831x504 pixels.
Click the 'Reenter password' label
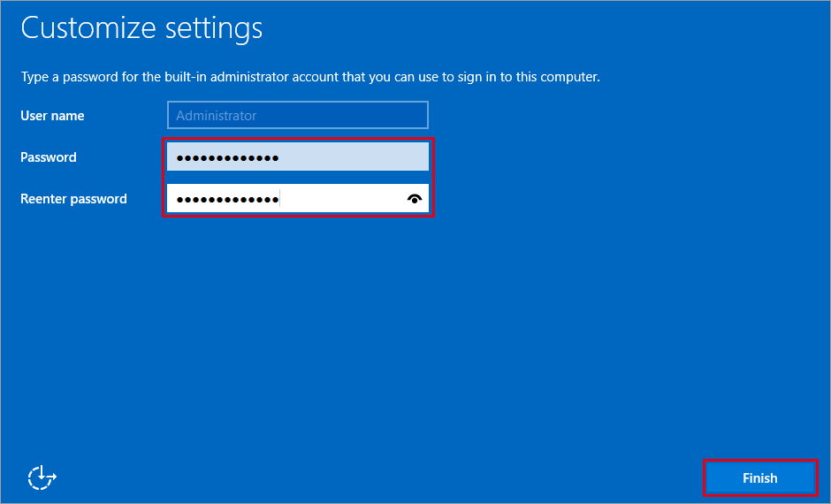coord(73,199)
